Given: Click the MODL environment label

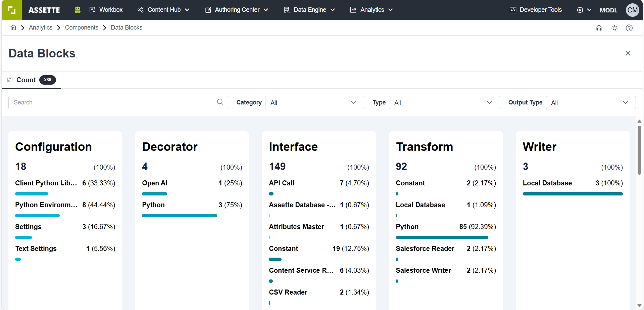Looking at the screenshot, I should [608, 10].
